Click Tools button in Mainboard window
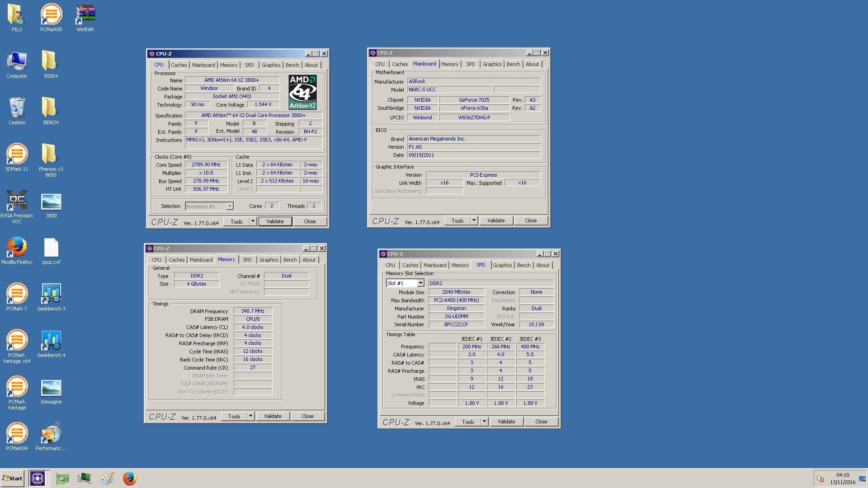The width and height of the screenshot is (868, 488). (x=458, y=221)
